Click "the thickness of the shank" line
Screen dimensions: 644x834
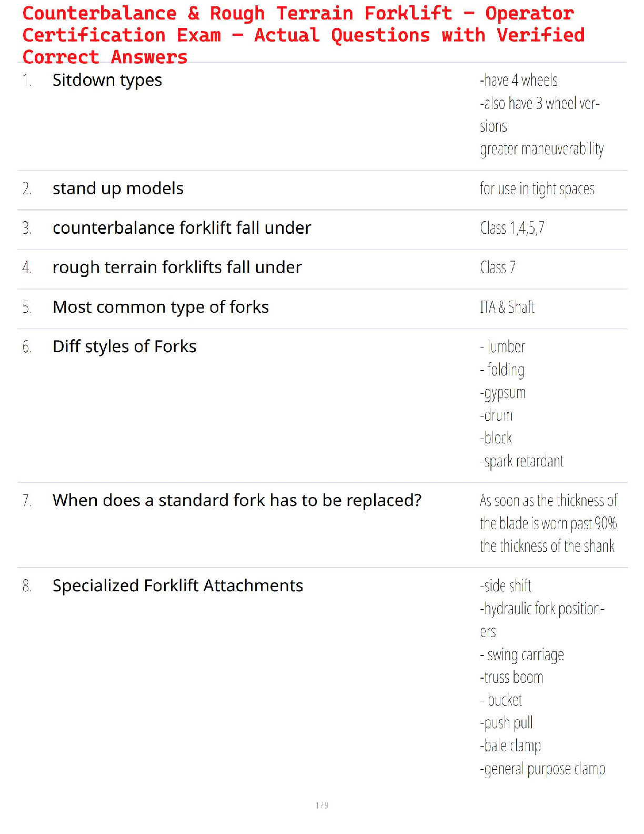pos(547,546)
